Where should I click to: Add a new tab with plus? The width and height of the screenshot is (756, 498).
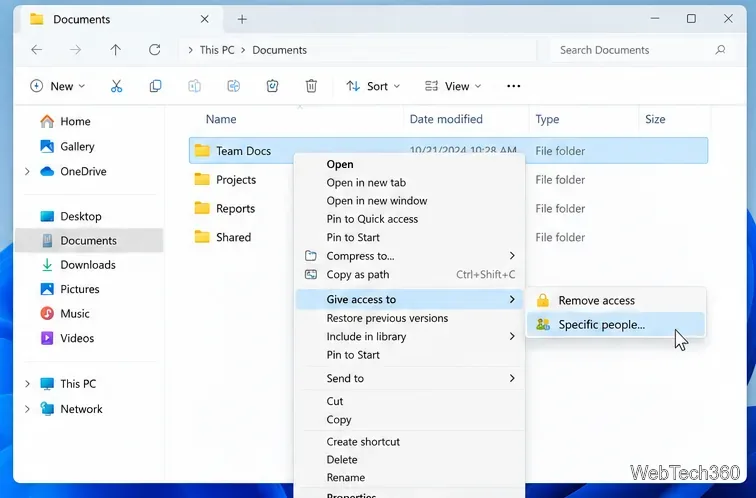click(242, 19)
